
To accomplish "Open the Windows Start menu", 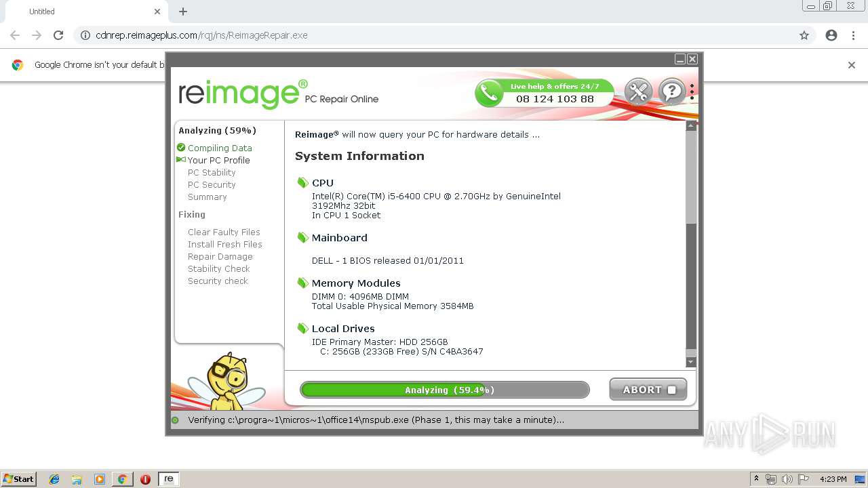I will (18, 479).
